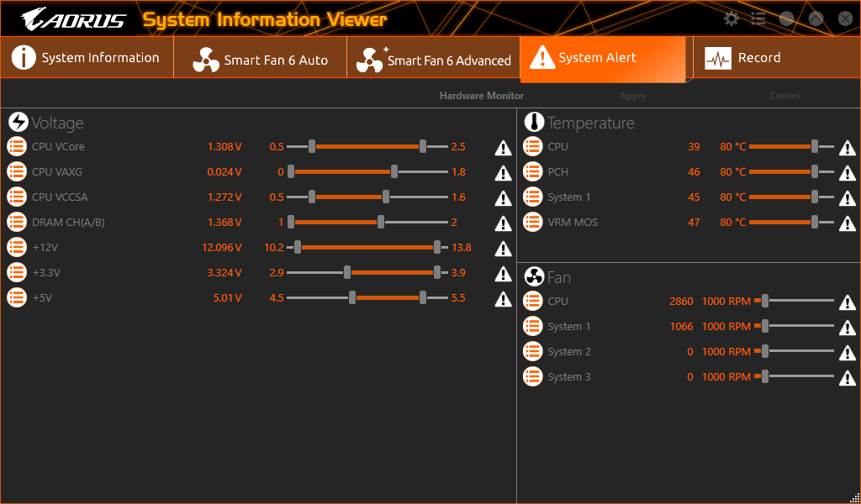
Task: Click the CPU fan 2860 RPM reading
Action: pyautogui.click(x=681, y=301)
